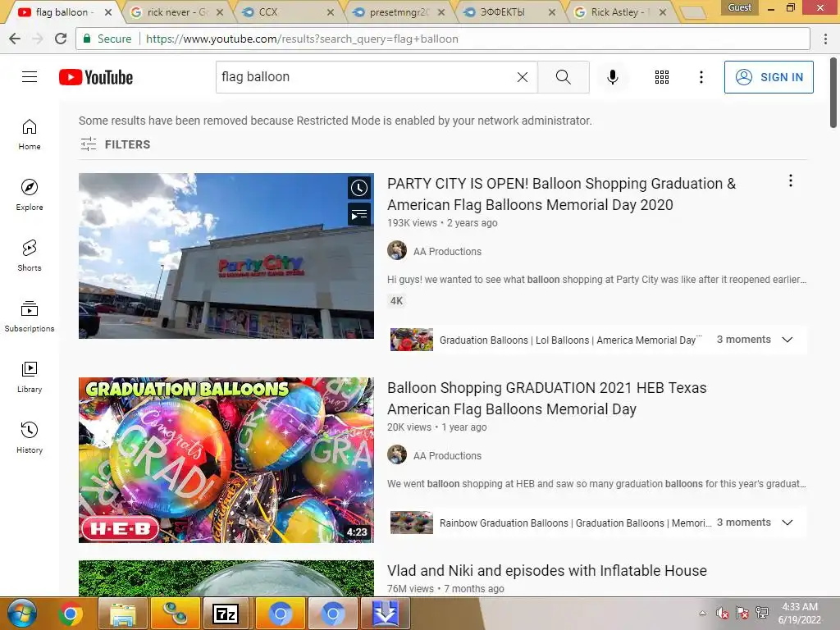Switch to the Rick Astley tab

[x=620, y=11]
